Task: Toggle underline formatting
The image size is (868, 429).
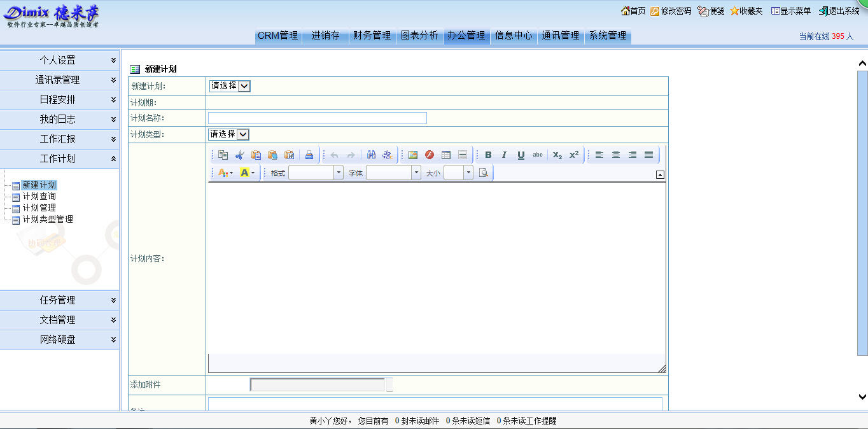Action: coord(521,155)
